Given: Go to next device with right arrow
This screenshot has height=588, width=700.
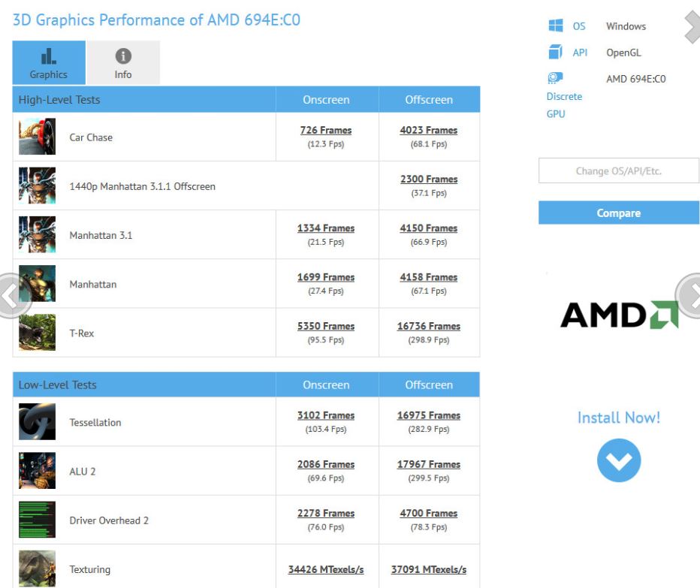Looking at the screenshot, I should click(x=689, y=294).
